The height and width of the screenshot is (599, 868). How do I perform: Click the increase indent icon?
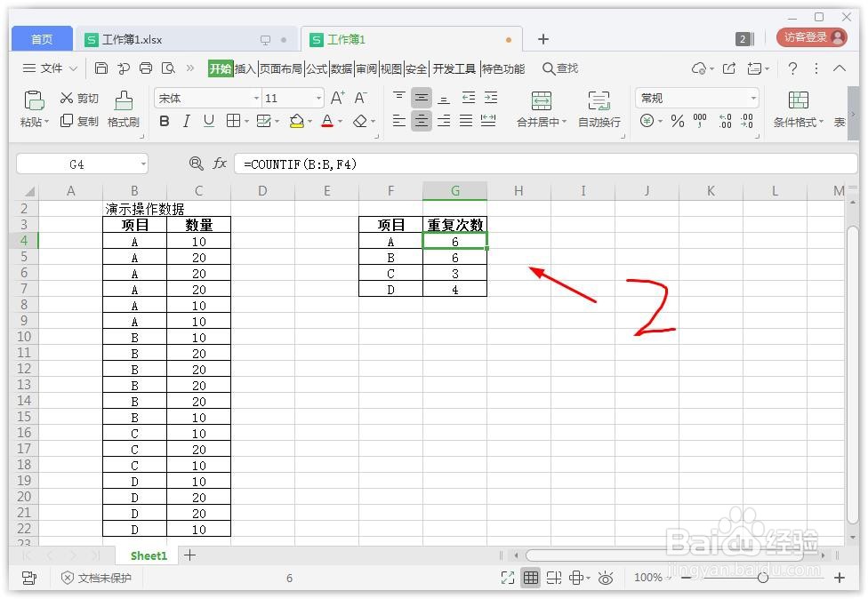(x=490, y=98)
